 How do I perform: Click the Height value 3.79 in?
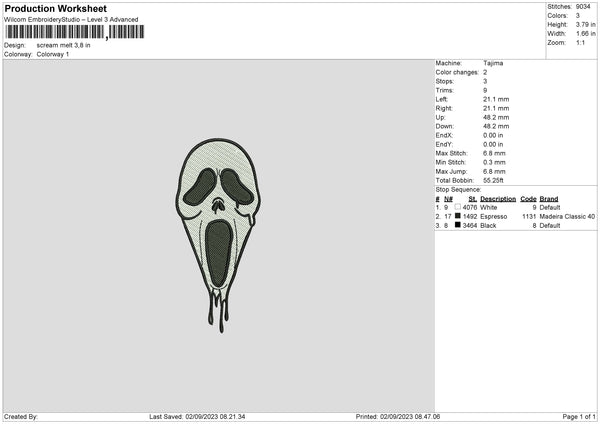tap(585, 24)
